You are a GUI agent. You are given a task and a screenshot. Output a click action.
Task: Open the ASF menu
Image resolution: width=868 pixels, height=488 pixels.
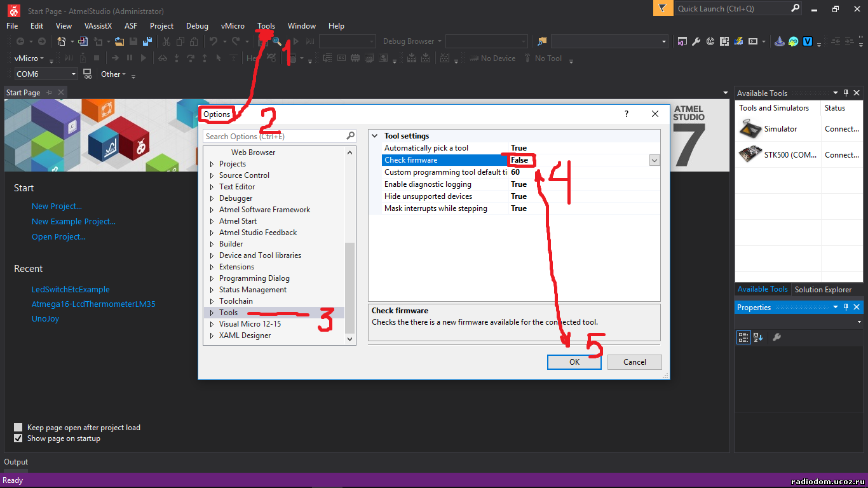click(131, 26)
